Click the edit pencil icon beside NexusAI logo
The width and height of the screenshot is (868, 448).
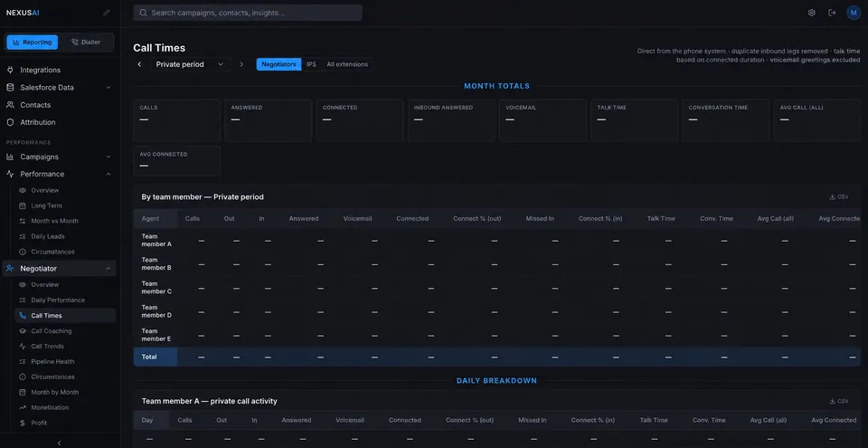(x=107, y=13)
